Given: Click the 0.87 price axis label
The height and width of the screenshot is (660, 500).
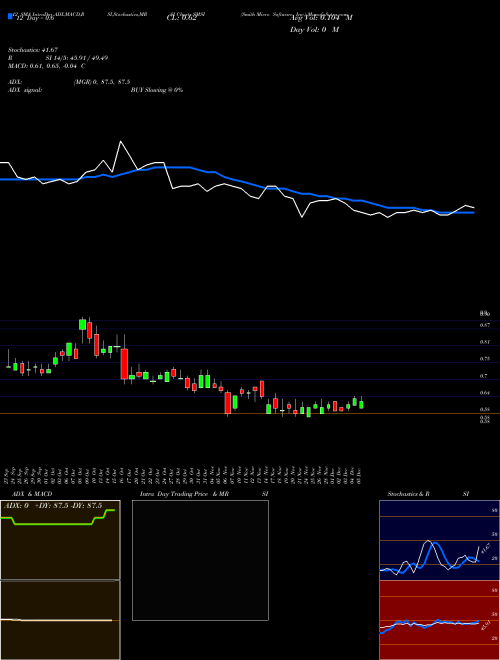Looking at the screenshot, I should [484, 325].
